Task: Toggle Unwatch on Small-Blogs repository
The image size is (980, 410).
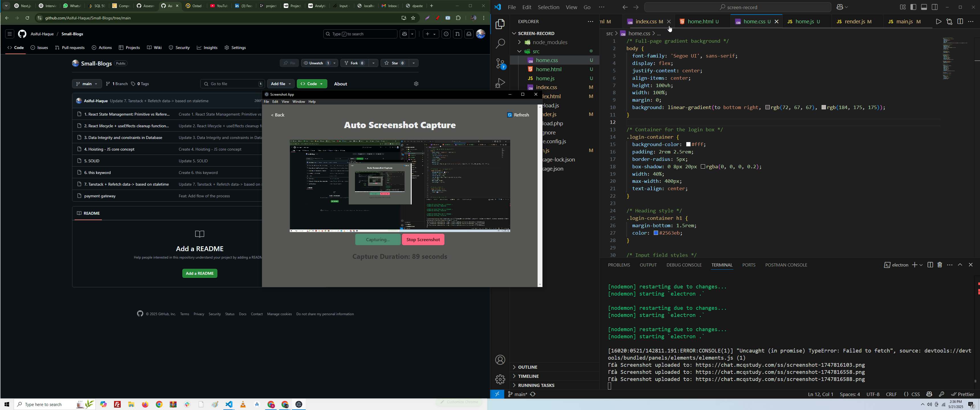Action: (315, 63)
